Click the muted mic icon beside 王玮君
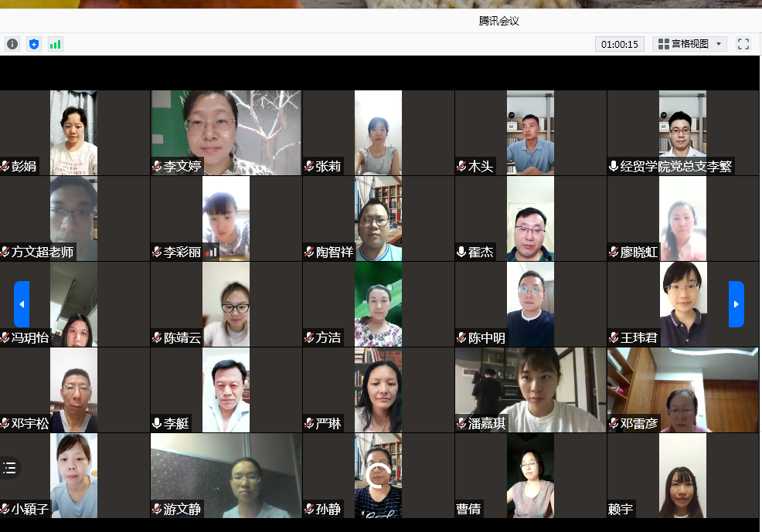Screen dimensions: 762x532 [614, 337]
